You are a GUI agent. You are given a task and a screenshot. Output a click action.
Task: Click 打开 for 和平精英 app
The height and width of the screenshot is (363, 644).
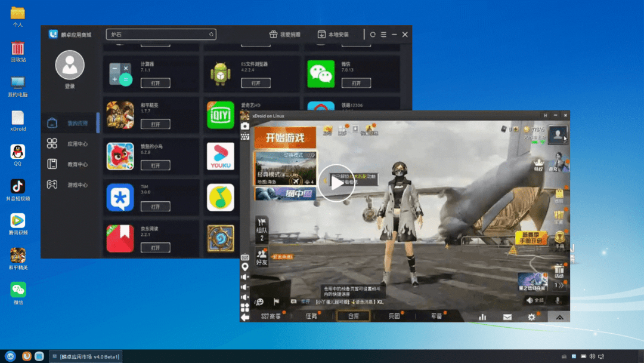click(x=155, y=124)
